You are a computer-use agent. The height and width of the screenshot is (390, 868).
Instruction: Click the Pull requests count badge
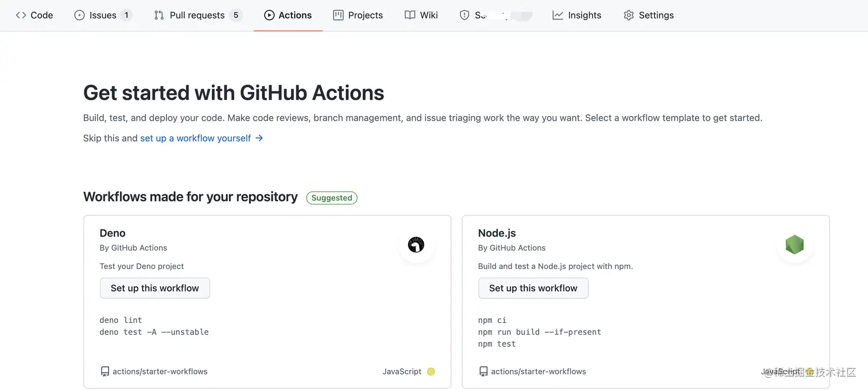pyautogui.click(x=235, y=16)
